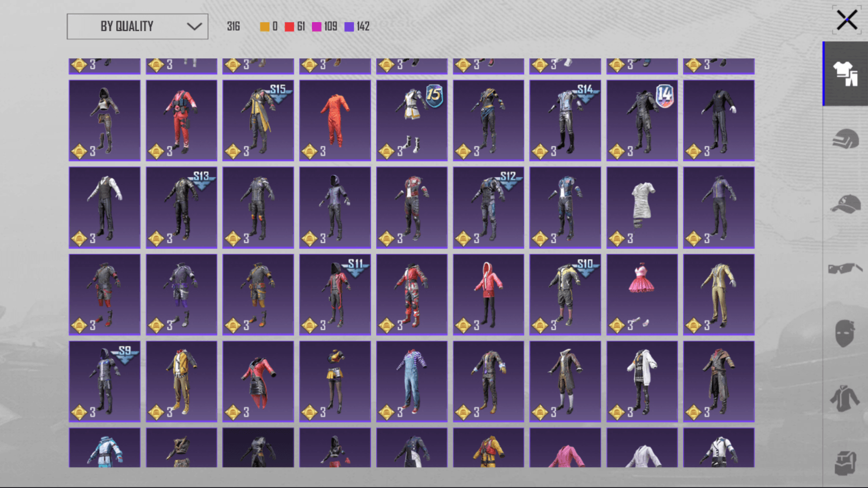Close the inventory screen with X
868x488 pixels.
pos(847,20)
